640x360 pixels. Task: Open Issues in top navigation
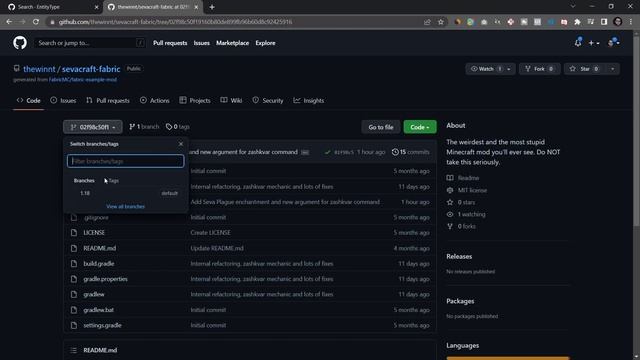tap(202, 43)
